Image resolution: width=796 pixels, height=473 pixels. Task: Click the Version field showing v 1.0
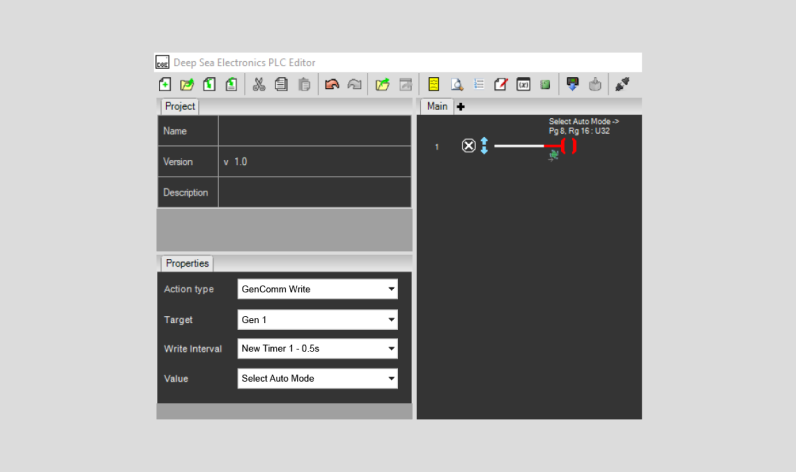click(x=315, y=162)
